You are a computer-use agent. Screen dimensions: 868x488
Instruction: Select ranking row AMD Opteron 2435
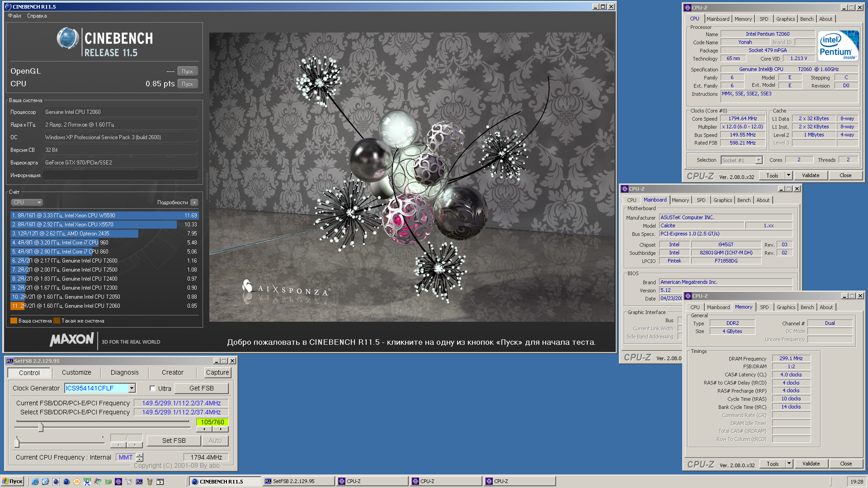tap(104, 234)
